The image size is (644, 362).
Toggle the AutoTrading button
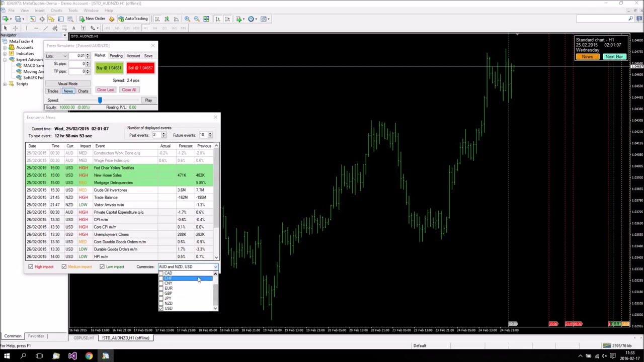point(133,19)
